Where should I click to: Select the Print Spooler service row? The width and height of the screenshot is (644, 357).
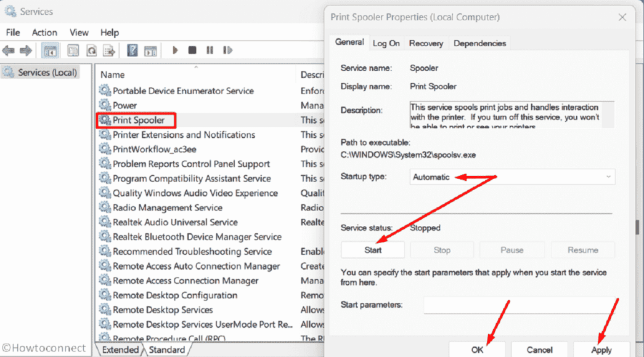point(139,120)
